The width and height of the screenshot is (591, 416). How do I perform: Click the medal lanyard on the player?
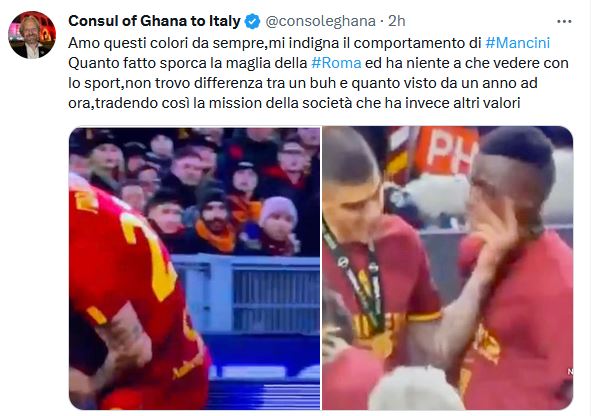(356, 279)
